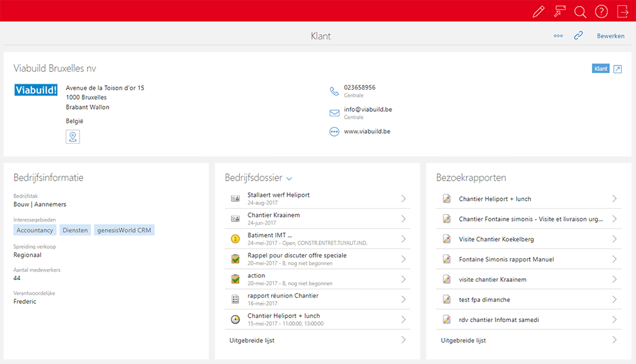Click the blue Klant badge
636x364 pixels.
601,68
